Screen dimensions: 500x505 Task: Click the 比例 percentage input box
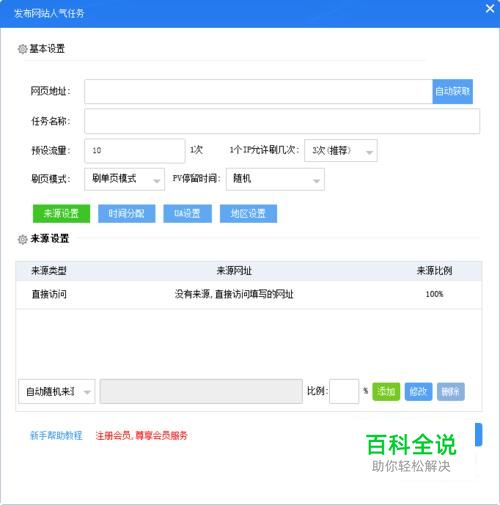(x=344, y=392)
